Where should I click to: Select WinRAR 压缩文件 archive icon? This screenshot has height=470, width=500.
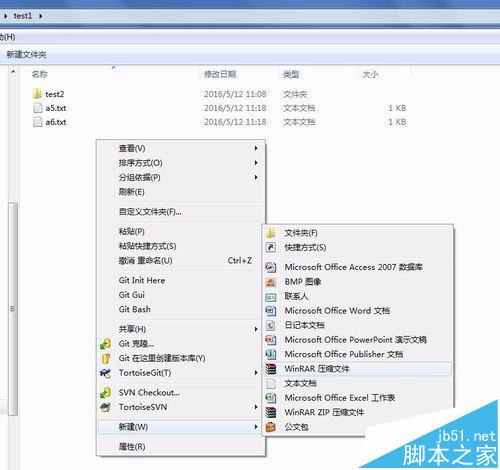pos(271,369)
